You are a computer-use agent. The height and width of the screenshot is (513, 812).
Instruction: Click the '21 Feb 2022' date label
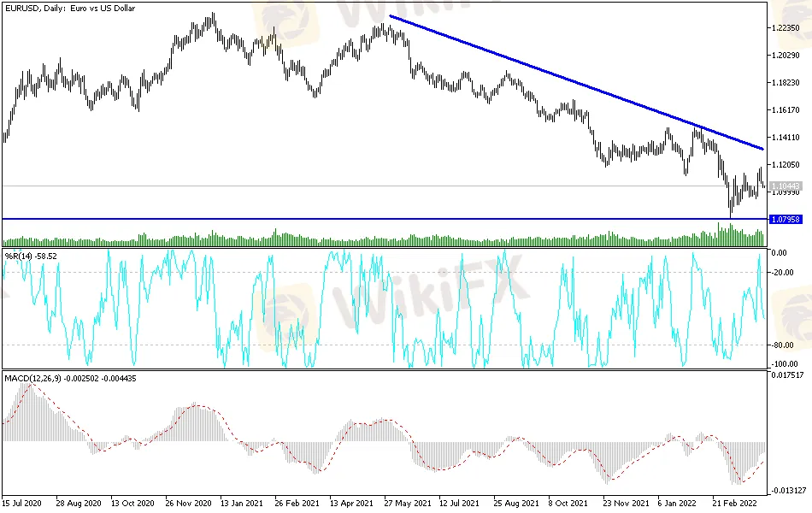point(735,503)
